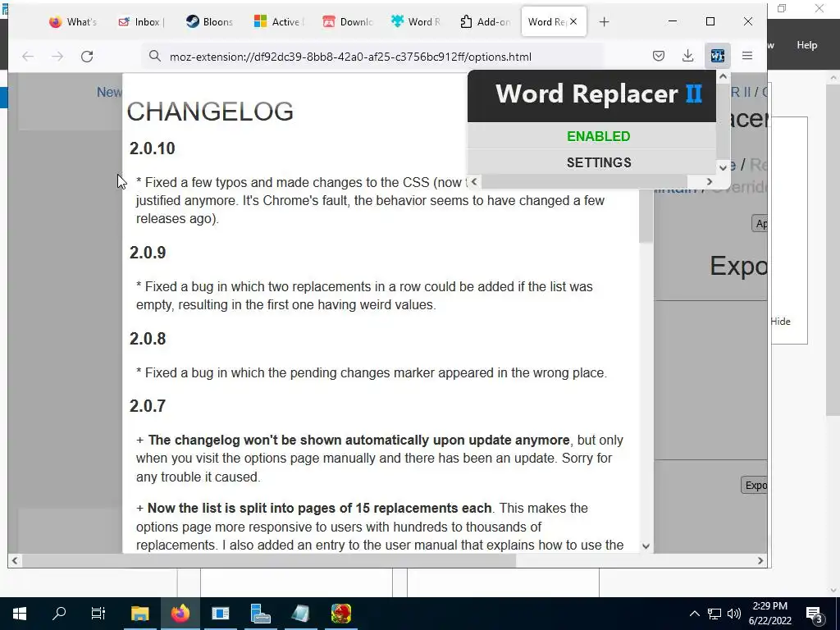Open the Windows Start menu

tap(20, 614)
